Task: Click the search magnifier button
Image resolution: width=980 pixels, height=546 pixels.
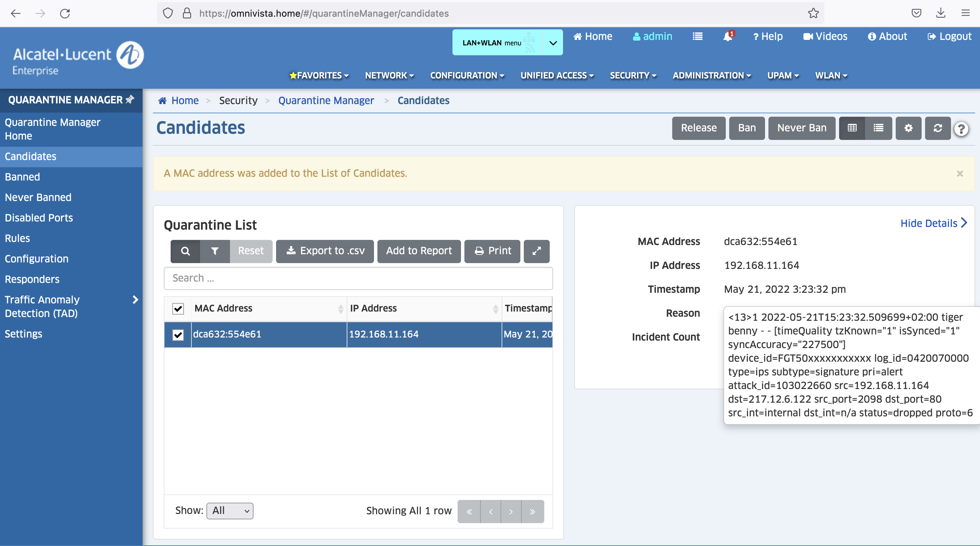Action: point(185,251)
